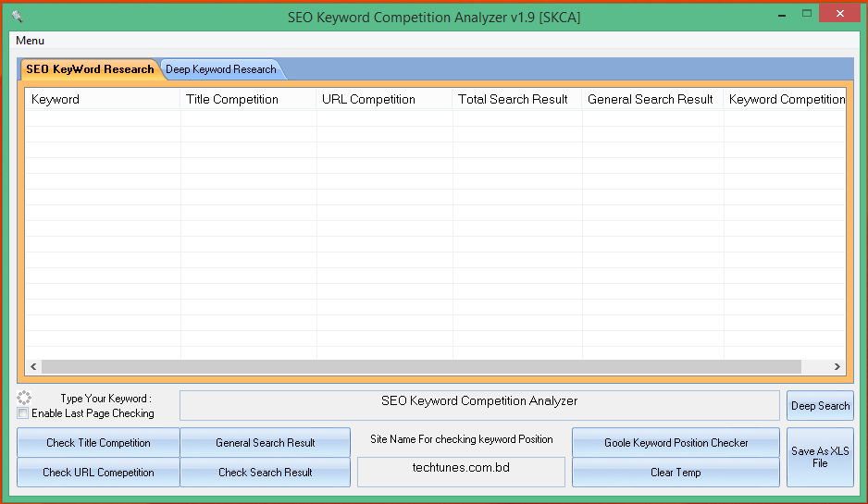Image resolution: width=868 pixels, height=504 pixels.
Task: Click the app icon in the title bar
Action: coord(18,17)
